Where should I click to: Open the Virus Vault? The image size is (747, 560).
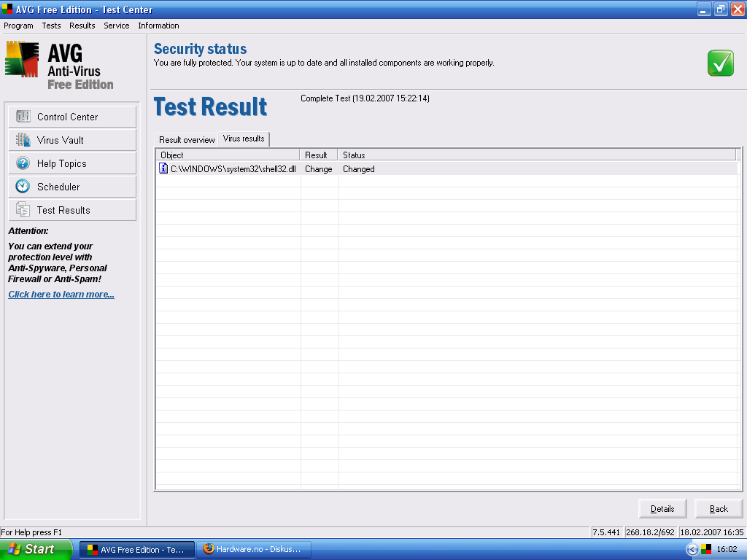(72, 140)
